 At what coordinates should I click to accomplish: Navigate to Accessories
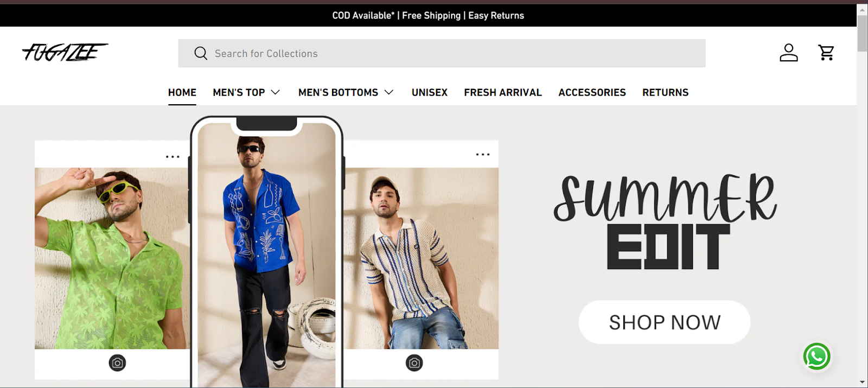(x=592, y=92)
